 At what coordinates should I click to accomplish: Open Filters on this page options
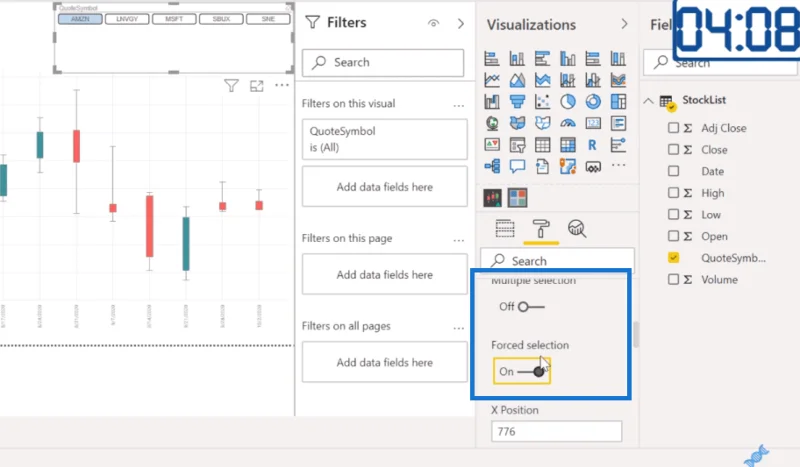tap(459, 240)
